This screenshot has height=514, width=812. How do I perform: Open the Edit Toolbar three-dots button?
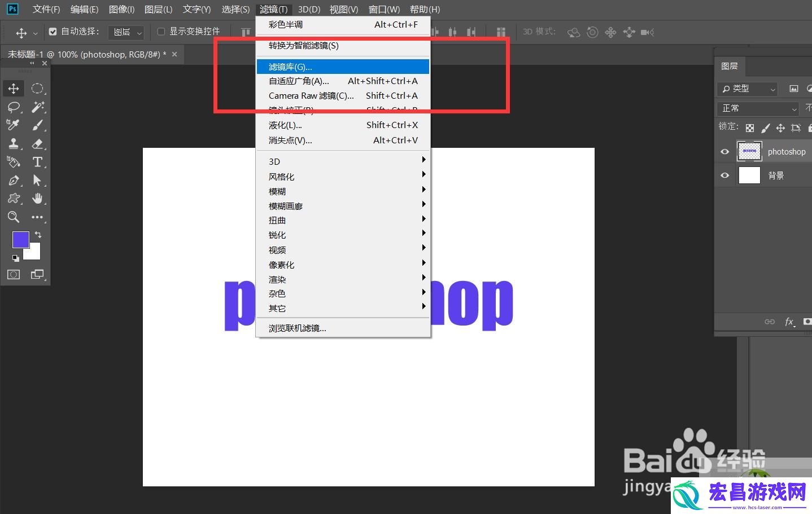(37, 217)
